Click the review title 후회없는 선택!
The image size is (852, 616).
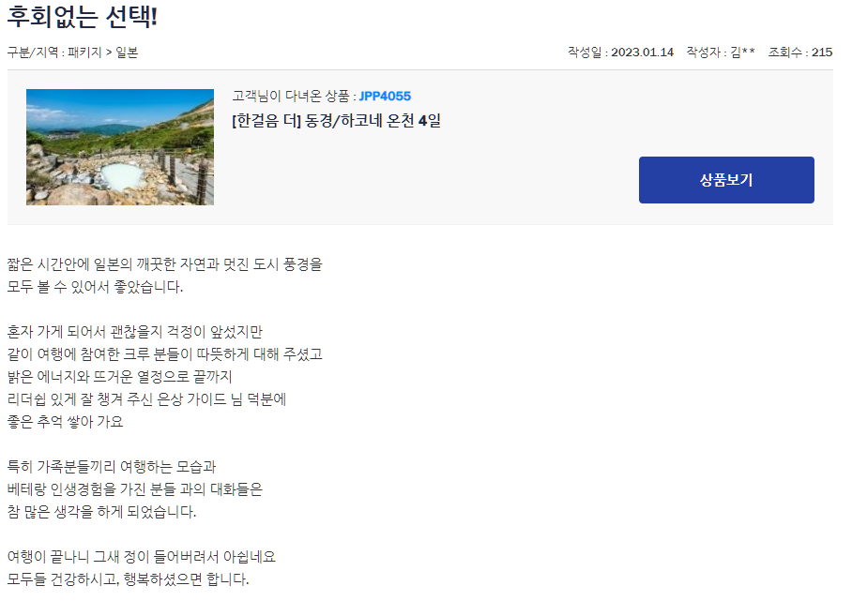[x=82, y=17]
